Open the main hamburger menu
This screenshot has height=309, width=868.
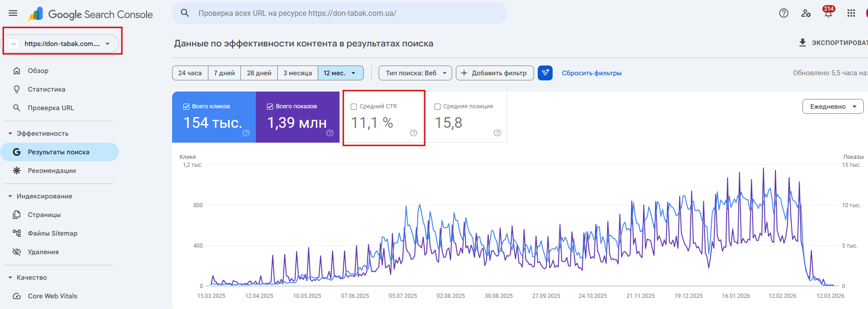pos(13,13)
